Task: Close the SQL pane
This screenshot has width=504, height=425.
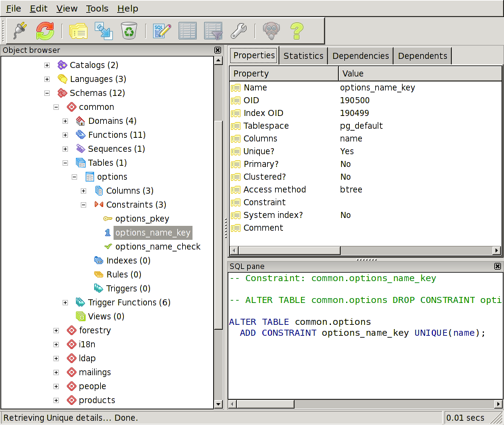Action: [x=497, y=267]
